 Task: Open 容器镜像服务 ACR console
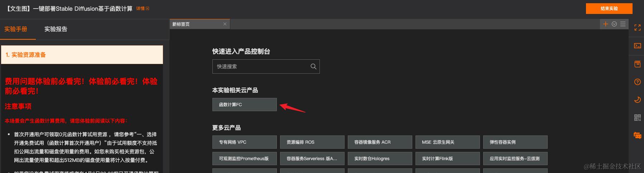[x=380, y=142]
